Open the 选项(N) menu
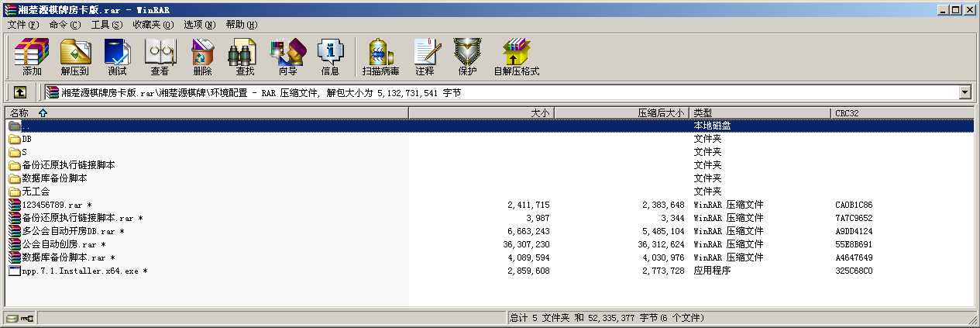The height and width of the screenshot is (328, 980). tap(199, 24)
